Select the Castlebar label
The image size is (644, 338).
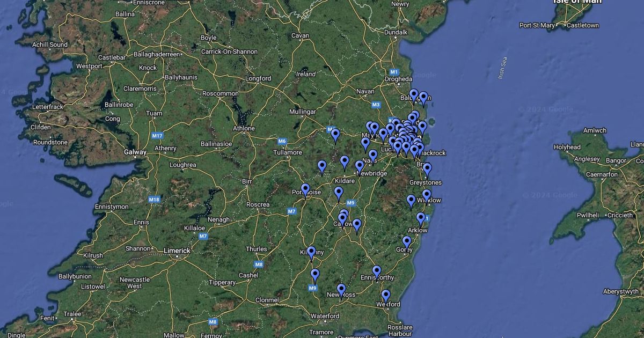[x=112, y=57]
